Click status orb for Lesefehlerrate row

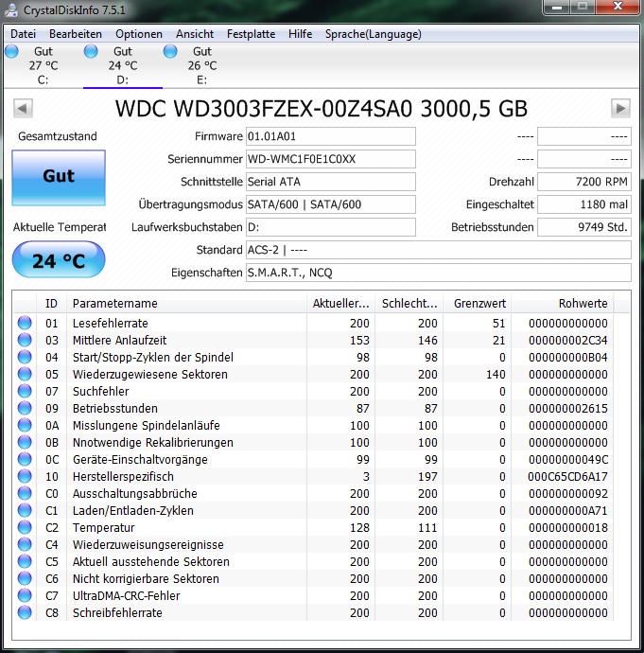[25, 323]
